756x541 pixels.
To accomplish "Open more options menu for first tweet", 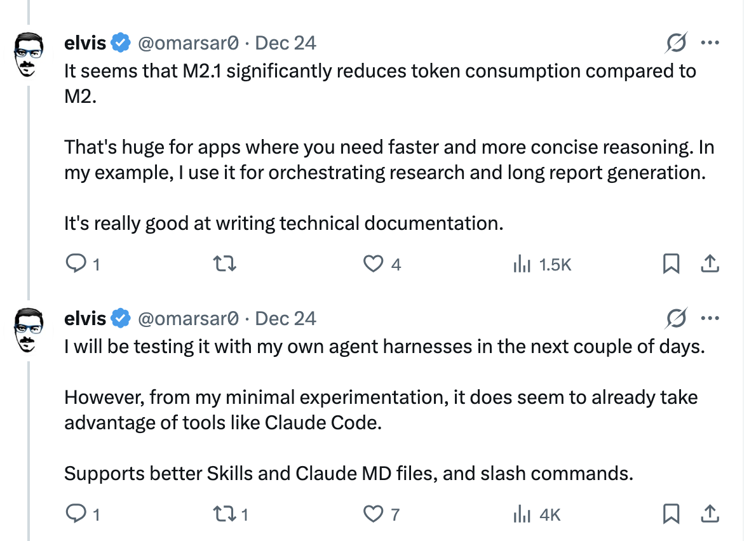I will 709,43.
